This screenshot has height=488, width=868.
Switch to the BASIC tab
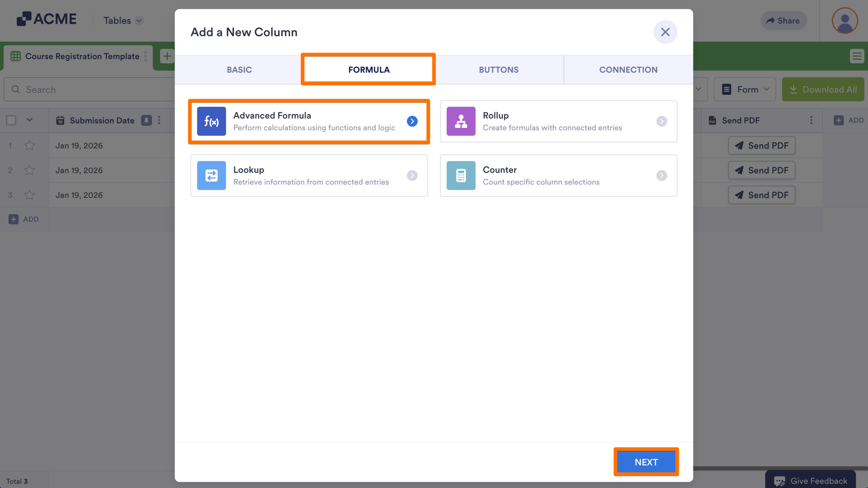[239, 70]
